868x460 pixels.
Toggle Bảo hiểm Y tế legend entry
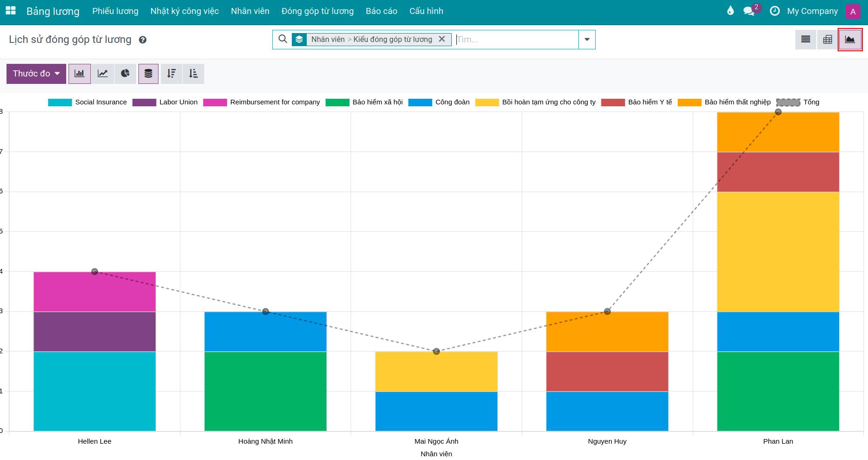coord(636,102)
